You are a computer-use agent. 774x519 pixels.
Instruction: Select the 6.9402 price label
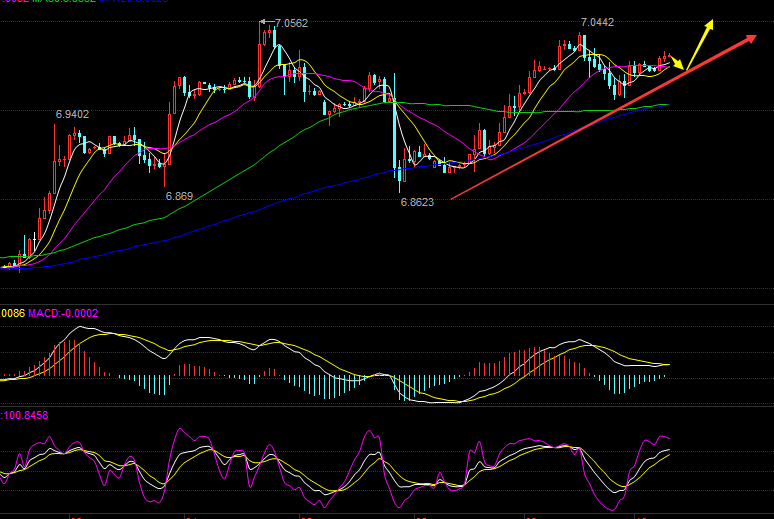point(72,114)
